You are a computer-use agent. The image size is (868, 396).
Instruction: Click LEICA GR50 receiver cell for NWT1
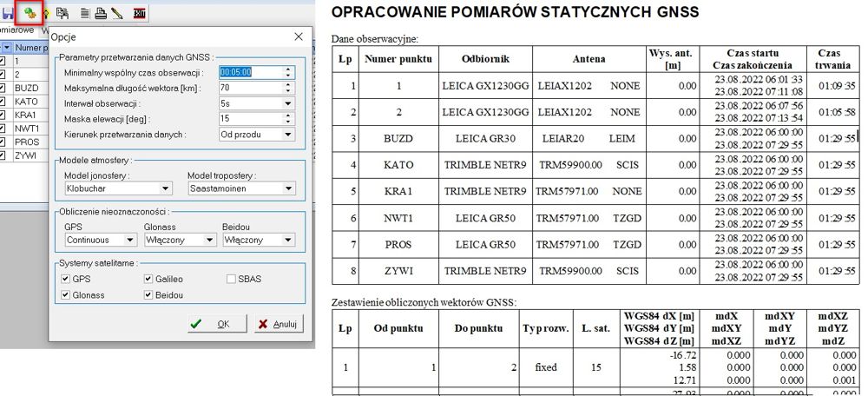(x=485, y=218)
